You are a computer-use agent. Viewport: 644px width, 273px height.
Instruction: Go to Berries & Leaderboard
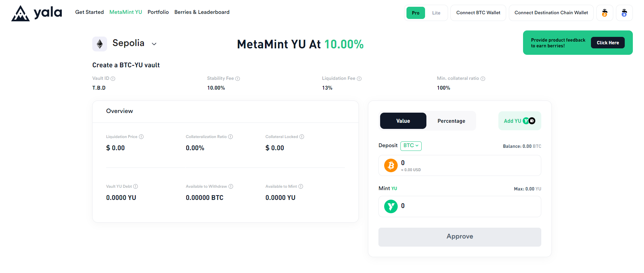[202, 12]
